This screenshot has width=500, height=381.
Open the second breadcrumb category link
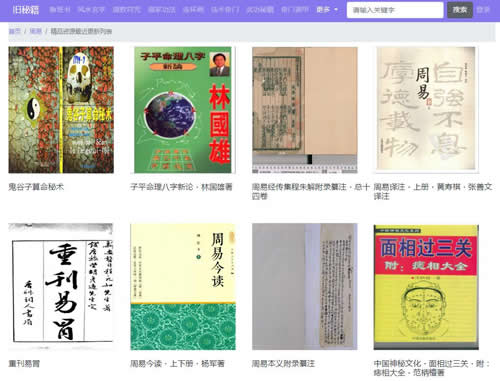click(36, 31)
